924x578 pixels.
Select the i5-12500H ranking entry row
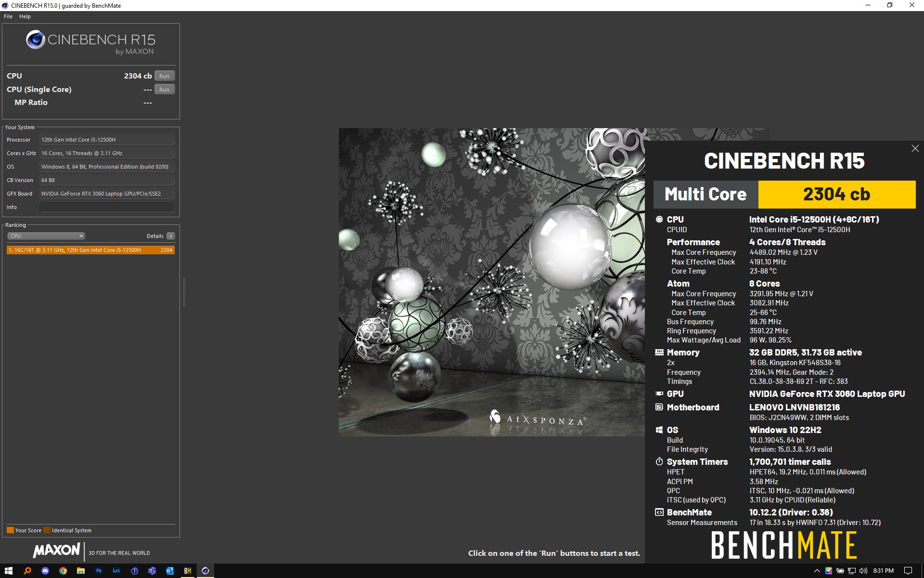[90, 250]
